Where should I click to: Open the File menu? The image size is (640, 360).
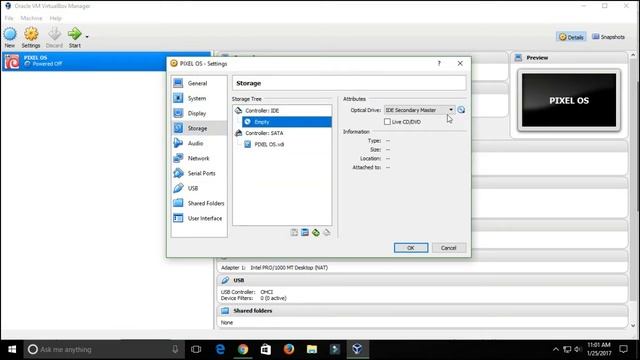click(x=9, y=18)
